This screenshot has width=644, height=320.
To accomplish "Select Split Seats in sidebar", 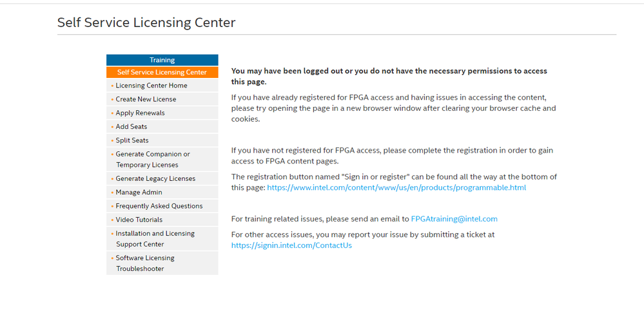I will (132, 140).
